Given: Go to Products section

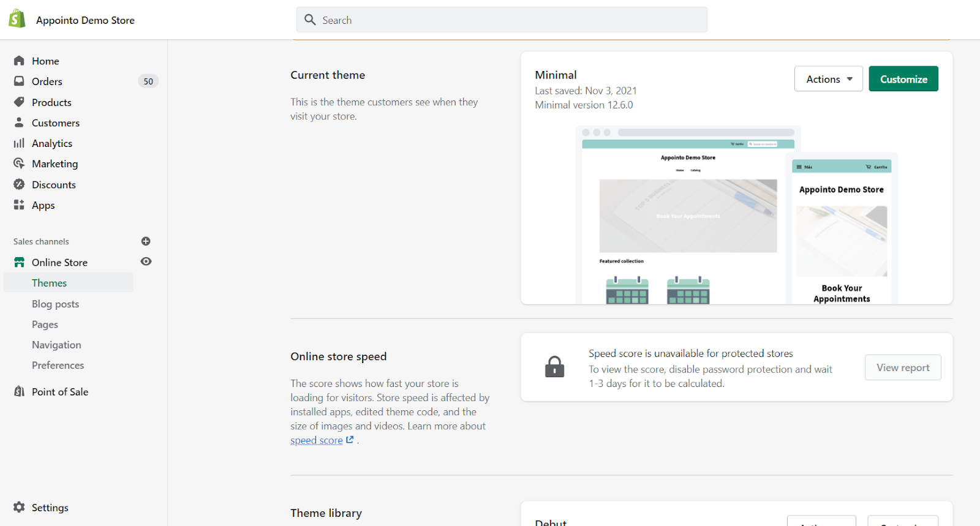Looking at the screenshot, I should click(x=51, y=102).
